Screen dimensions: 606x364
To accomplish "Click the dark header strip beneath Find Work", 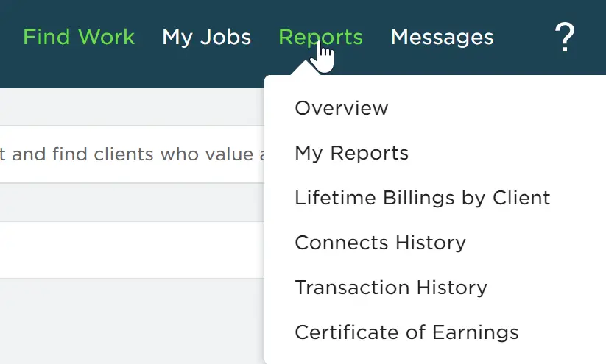I will (79, 69).
